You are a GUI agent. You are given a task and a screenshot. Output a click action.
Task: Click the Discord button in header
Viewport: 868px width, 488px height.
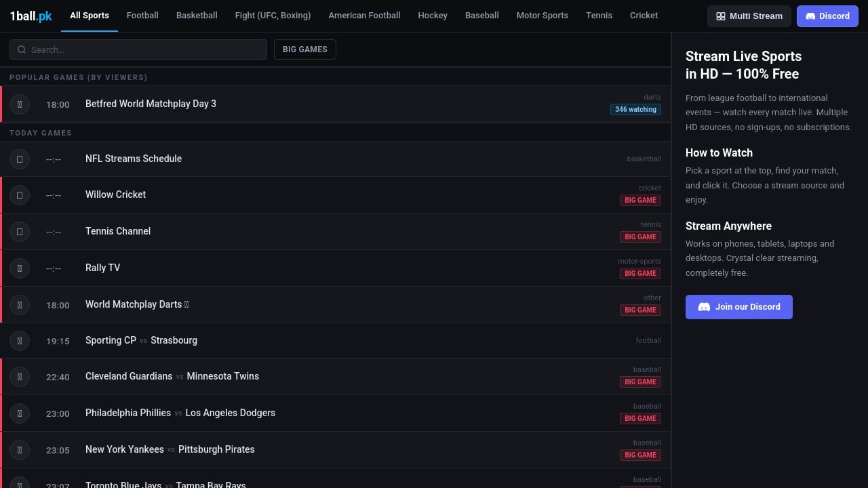pos(827,16)
